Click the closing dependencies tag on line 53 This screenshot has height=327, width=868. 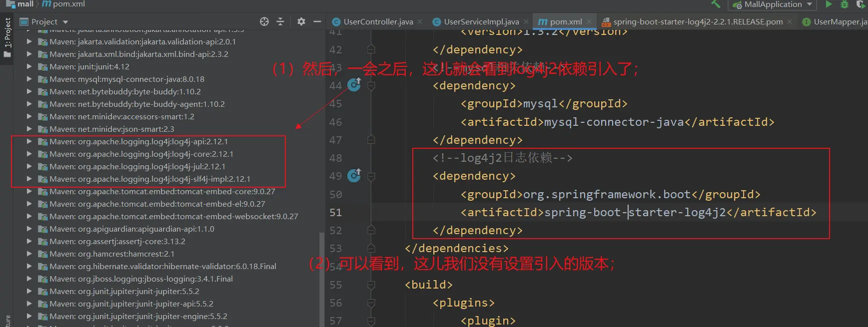[x=457, y=248]
